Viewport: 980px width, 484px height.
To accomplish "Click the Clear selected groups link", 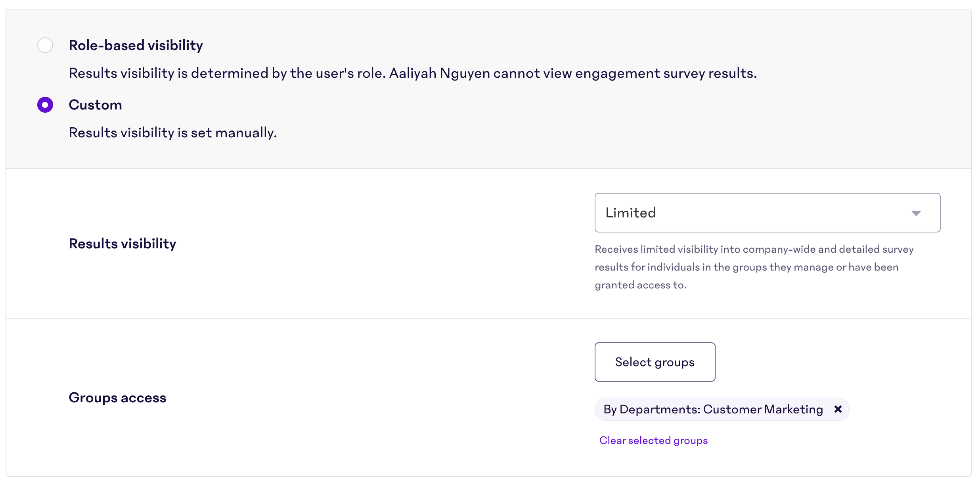I will coord(653,440).
